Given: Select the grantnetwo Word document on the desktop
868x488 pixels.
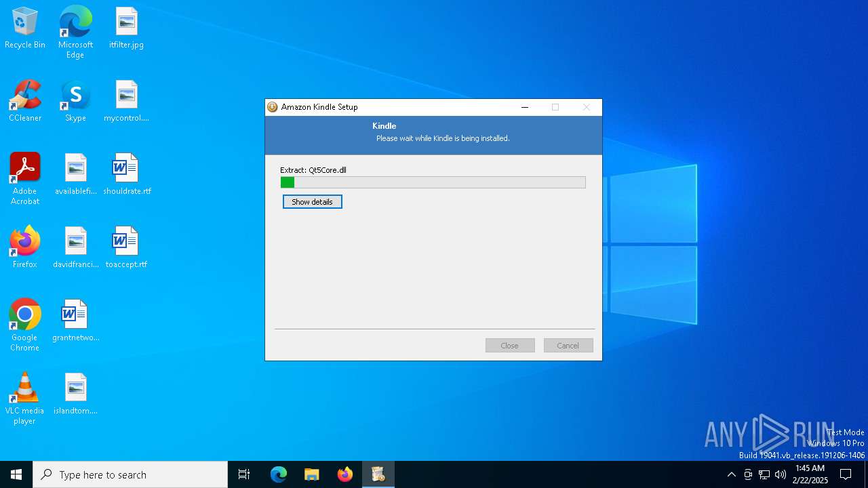Looking at the screenshot, I should [x=75, y=321].
